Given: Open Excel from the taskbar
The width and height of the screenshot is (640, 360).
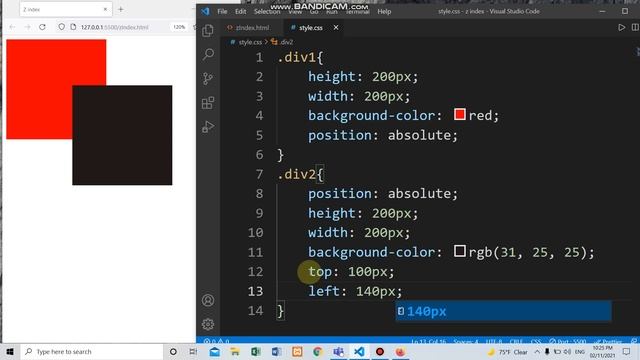Looking at the screenshot, I should [x=256, y=351].
